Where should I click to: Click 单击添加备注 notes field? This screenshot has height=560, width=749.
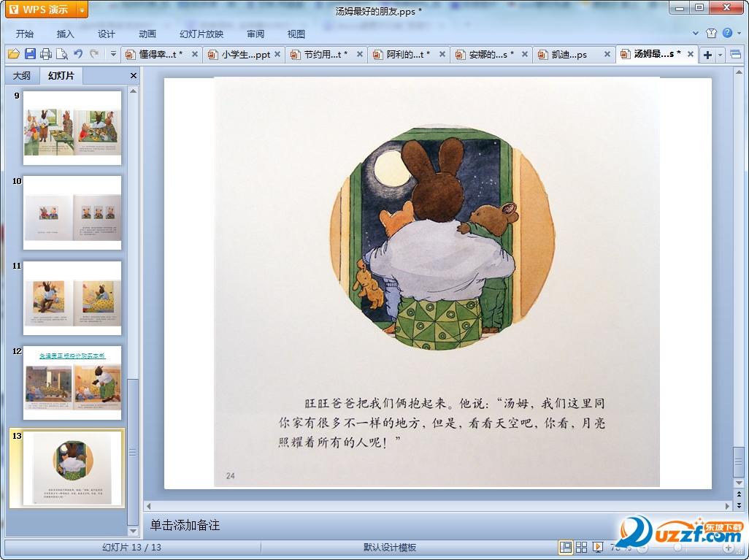click(x=185, y=525)
